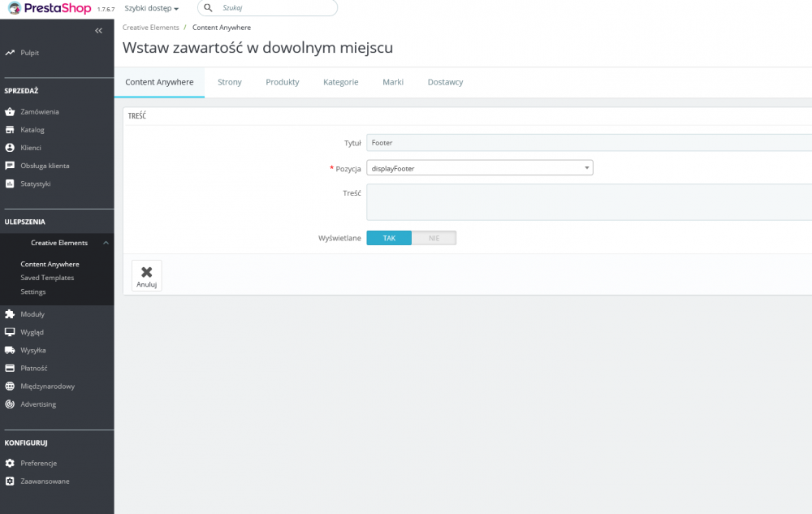Click the Anuluj button

click(x=146, y=275)
